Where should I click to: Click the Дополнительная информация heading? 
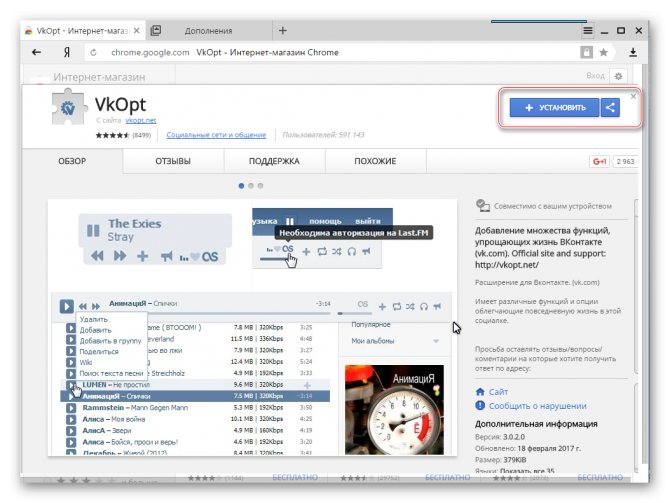(x=536, y=424)
